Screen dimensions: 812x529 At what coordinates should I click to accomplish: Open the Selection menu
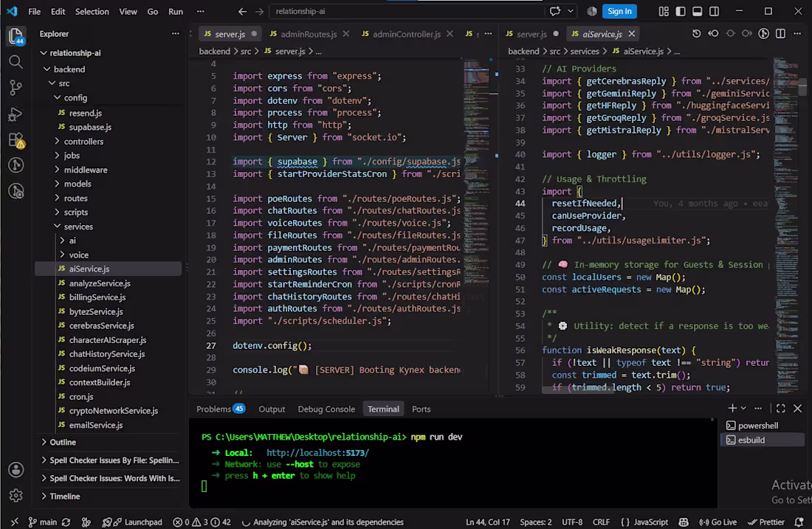pos(92,11)
